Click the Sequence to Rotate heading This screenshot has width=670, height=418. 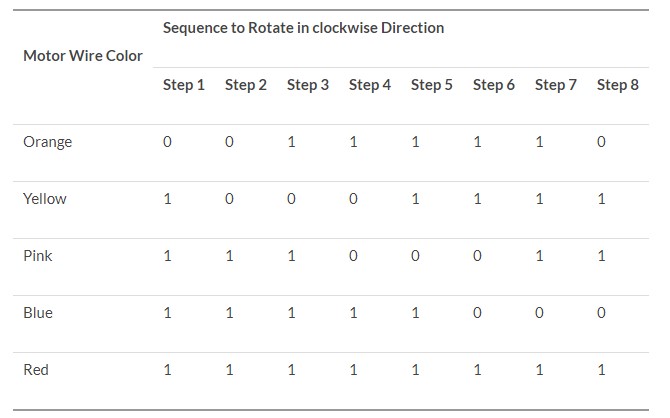point(303,28)
